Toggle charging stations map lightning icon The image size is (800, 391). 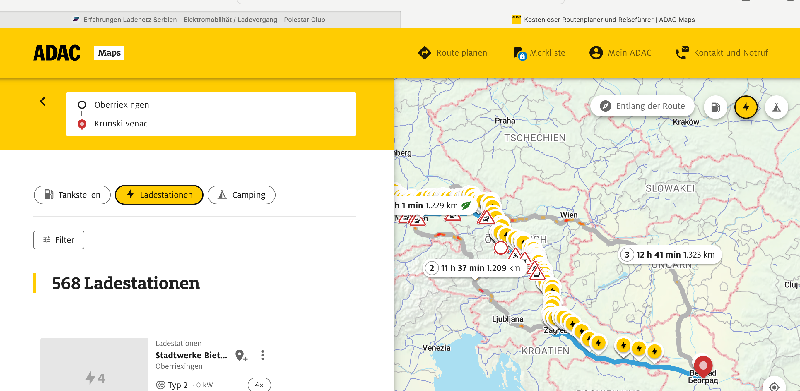coord(746,108)
